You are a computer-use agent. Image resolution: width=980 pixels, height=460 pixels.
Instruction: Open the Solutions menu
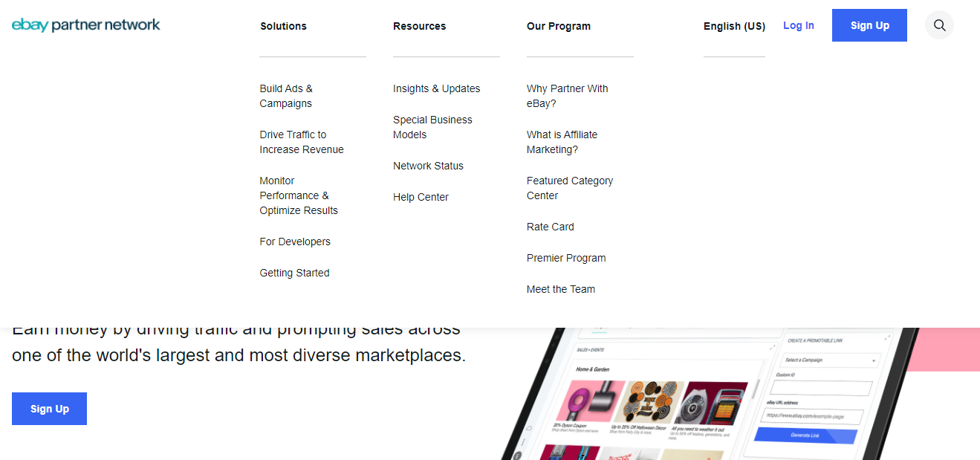coord(283,26)
